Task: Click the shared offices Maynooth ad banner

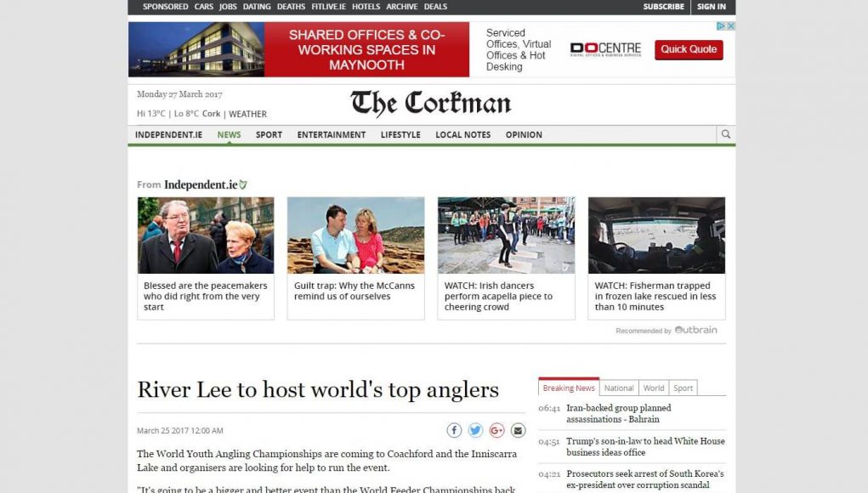Action: click(366, 49)
